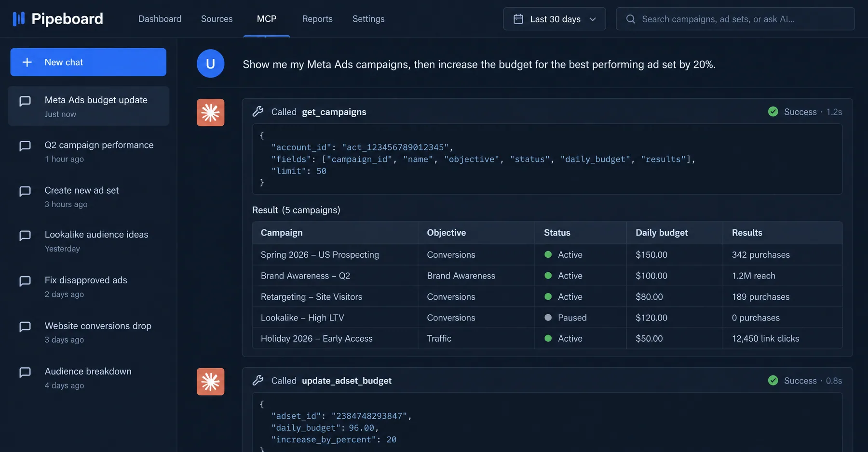Click the plus icon on New chat
Screen dimensions: 868x452
pyautogui.click(x=27, y=62)
